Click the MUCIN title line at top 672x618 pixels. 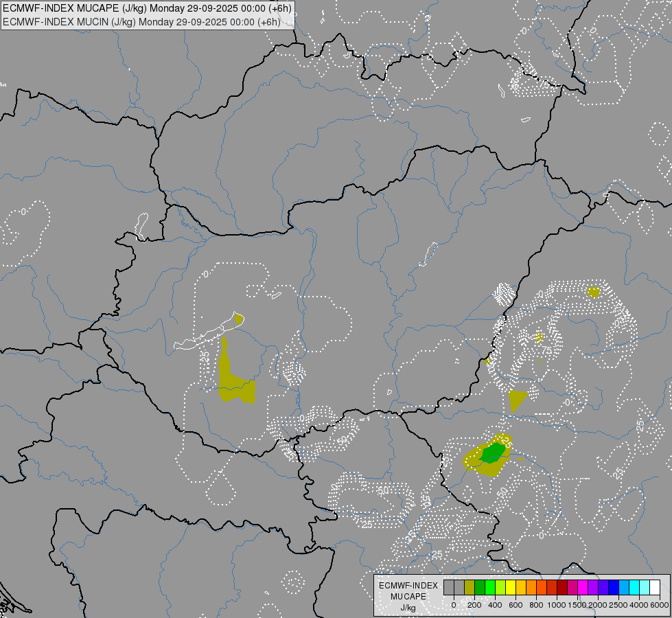tap(141, 22)
